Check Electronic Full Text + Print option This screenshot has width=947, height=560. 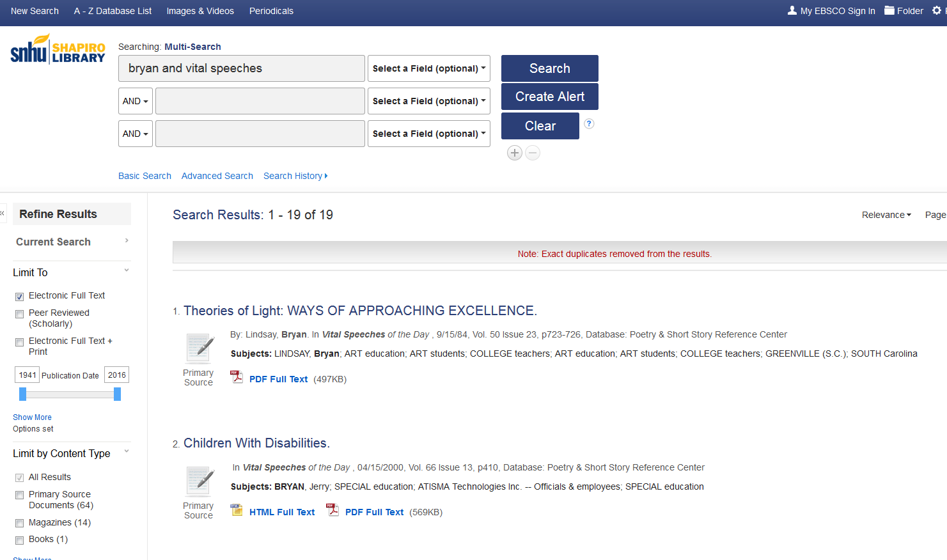(x=20, y=342)
